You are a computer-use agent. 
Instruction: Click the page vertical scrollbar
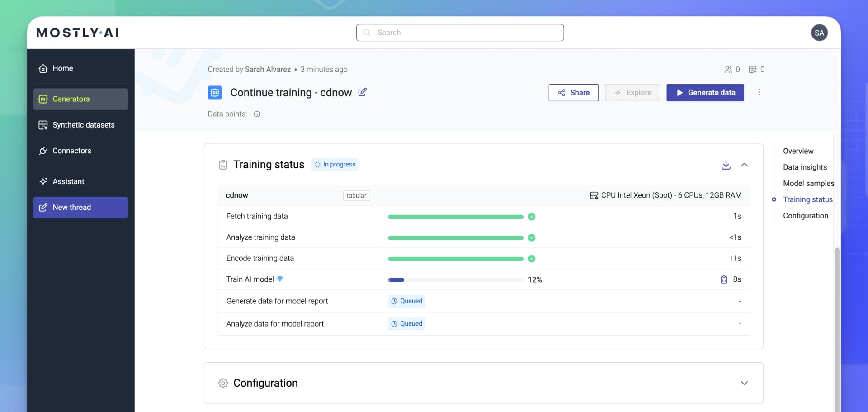[x=837, y=329]
